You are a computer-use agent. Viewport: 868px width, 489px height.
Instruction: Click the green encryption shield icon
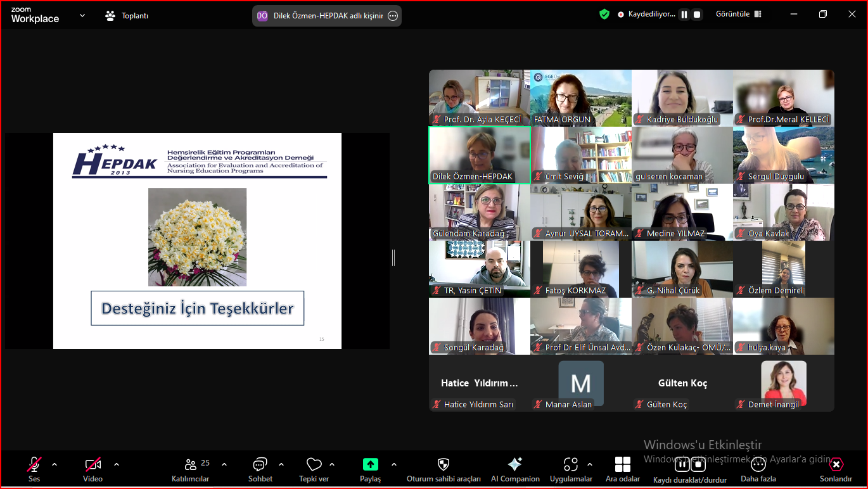click(x=604, y=14)
